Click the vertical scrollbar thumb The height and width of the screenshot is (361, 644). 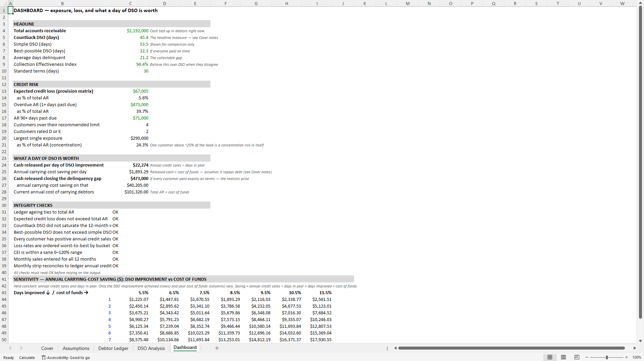640,162
